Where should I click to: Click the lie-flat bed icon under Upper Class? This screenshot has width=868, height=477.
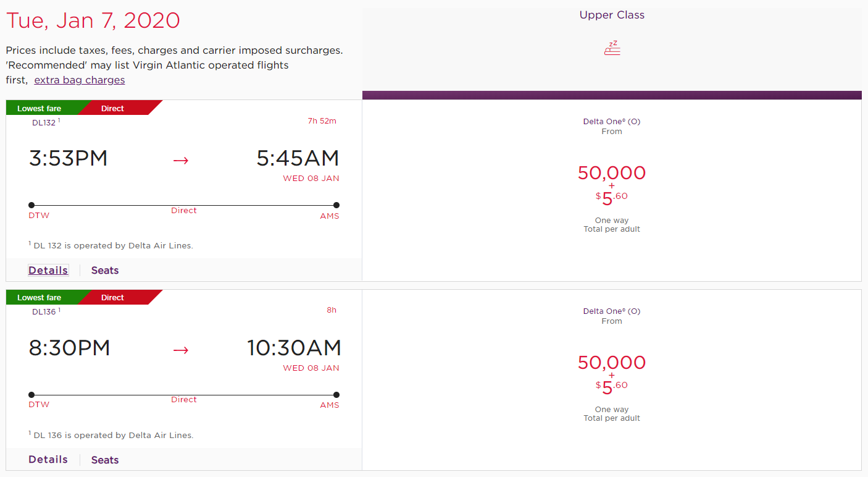point(612,48)
